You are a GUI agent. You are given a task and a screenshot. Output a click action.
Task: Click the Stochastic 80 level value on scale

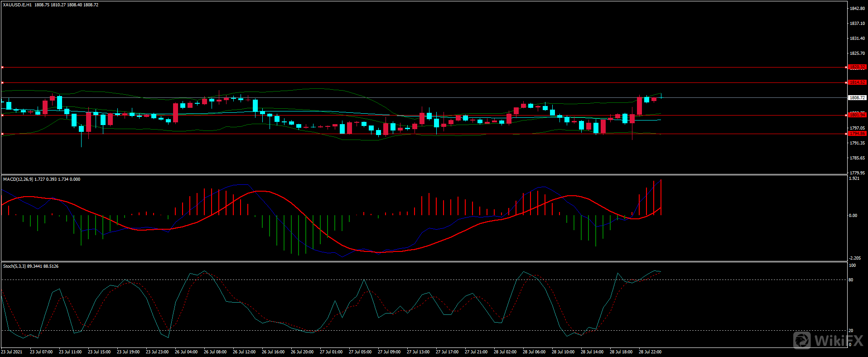[x=851, y=280]
